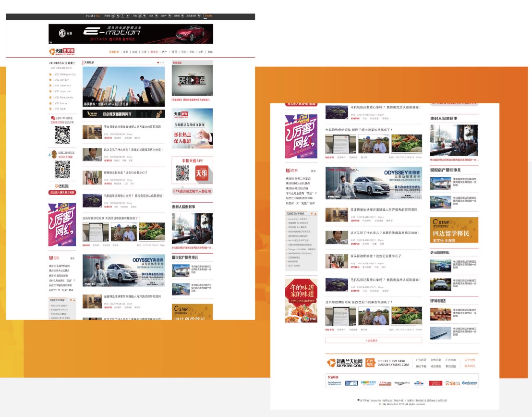This screenshot has height=417, width=532.
Task: Click the WeChat icon above first QR code
Action: [x=53, y=118]
